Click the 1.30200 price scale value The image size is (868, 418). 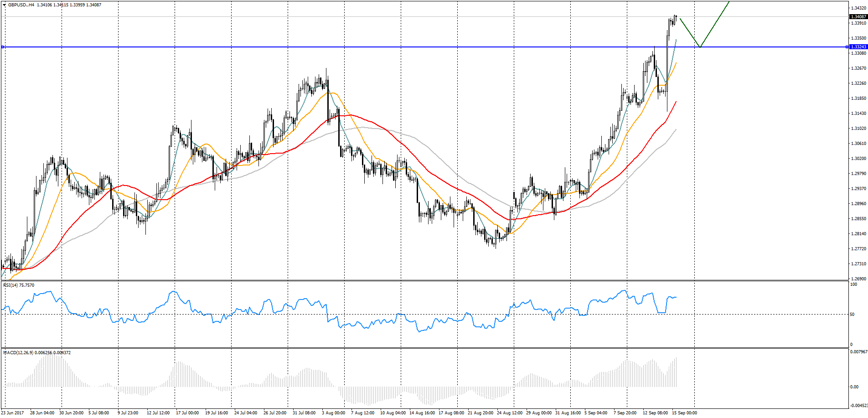[x=859, y=159]
